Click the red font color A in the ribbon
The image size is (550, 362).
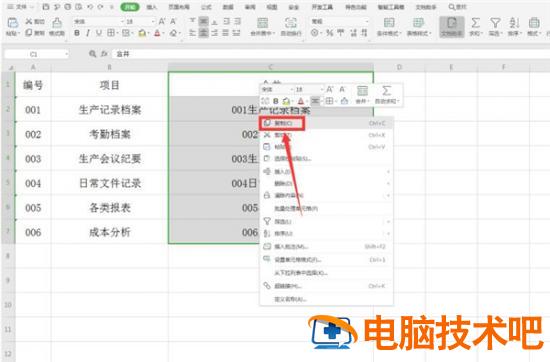pyautogui.click(x=157, y=33)
